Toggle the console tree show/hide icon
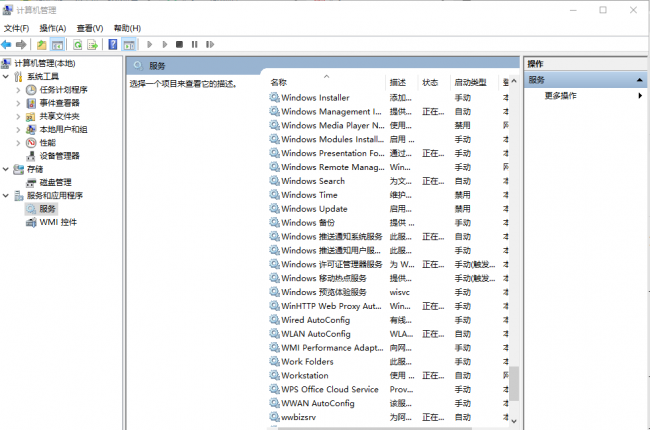 pos(57,44)
